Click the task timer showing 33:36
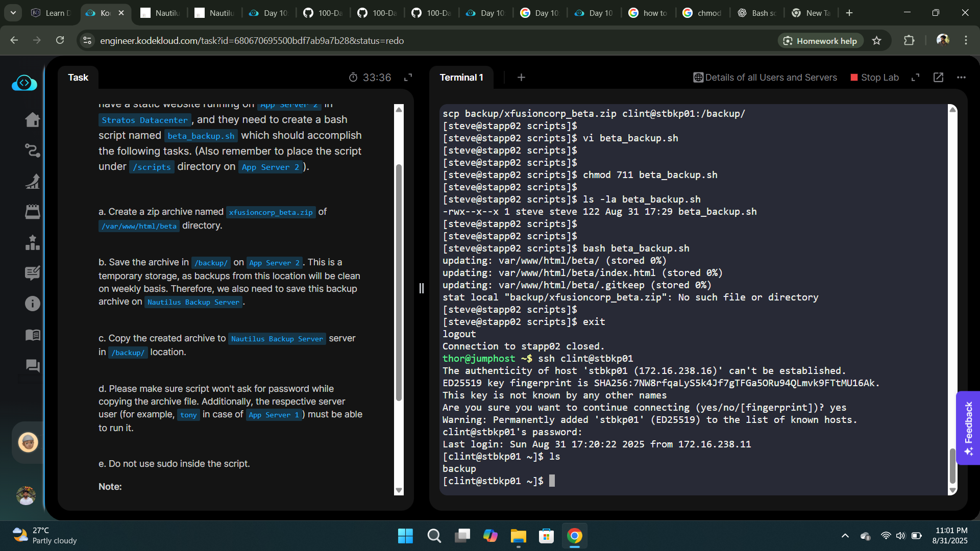 [370, 78]
